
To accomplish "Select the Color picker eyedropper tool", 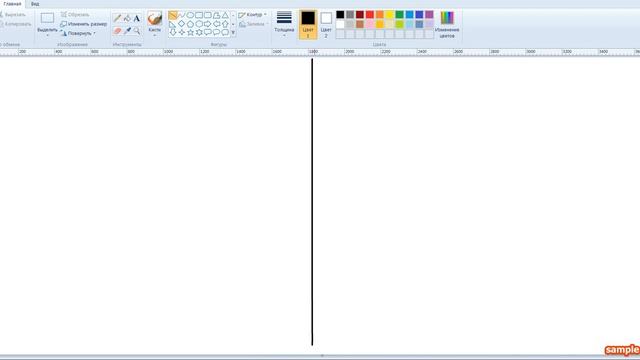I will (x=127, y=31).
